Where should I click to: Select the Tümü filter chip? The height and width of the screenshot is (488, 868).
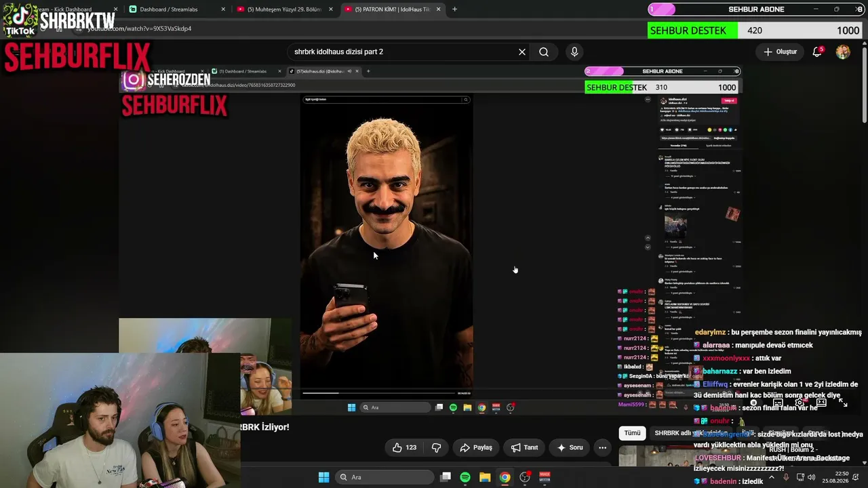click(632, 433)
